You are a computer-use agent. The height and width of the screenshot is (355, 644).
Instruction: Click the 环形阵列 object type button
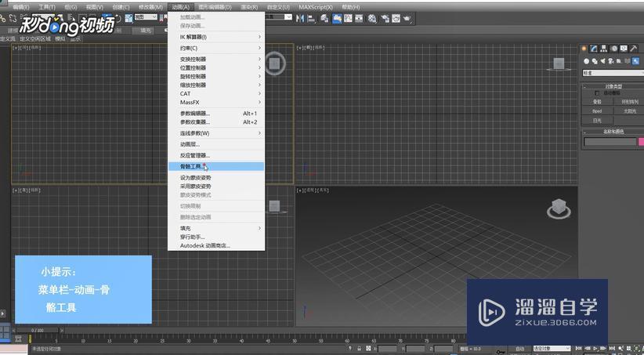click(x=629, y=102)
